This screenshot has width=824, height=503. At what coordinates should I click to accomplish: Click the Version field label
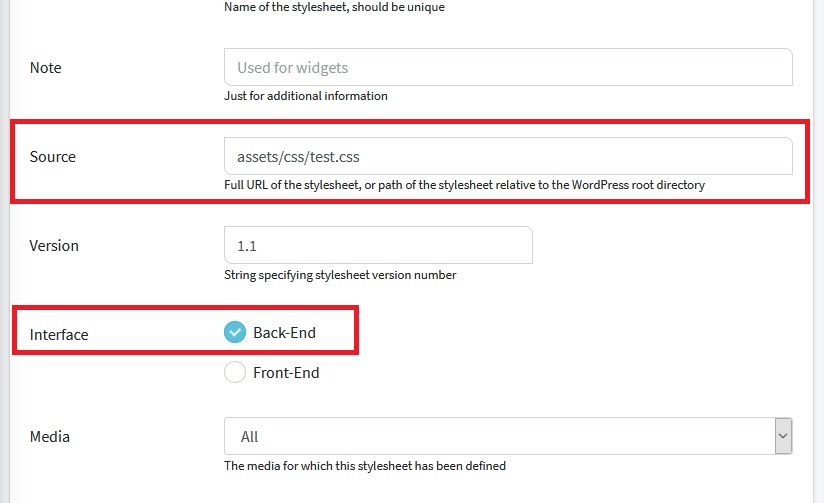point(54,245)
